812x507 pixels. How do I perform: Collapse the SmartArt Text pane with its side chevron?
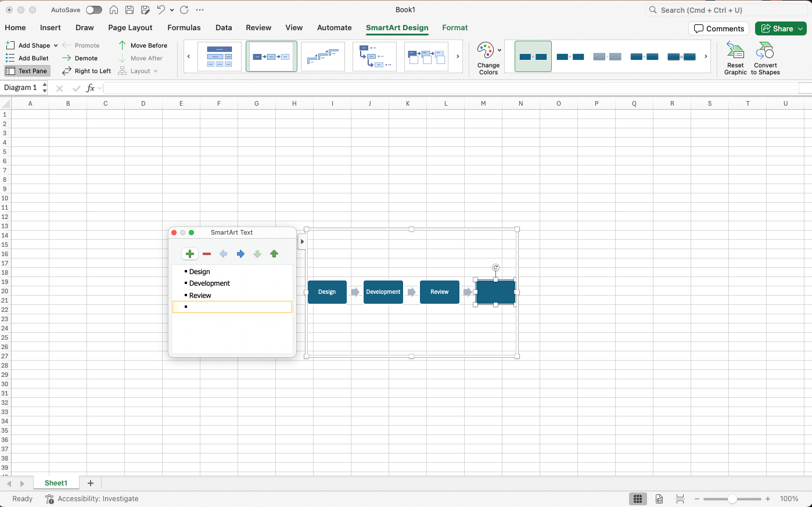302,241
